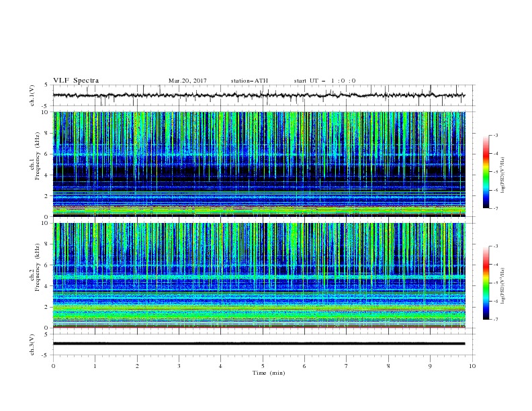This screenshot has height=411, width=532.
Task: Click time axis tick label "5"
Action: (x=263, y=366)
